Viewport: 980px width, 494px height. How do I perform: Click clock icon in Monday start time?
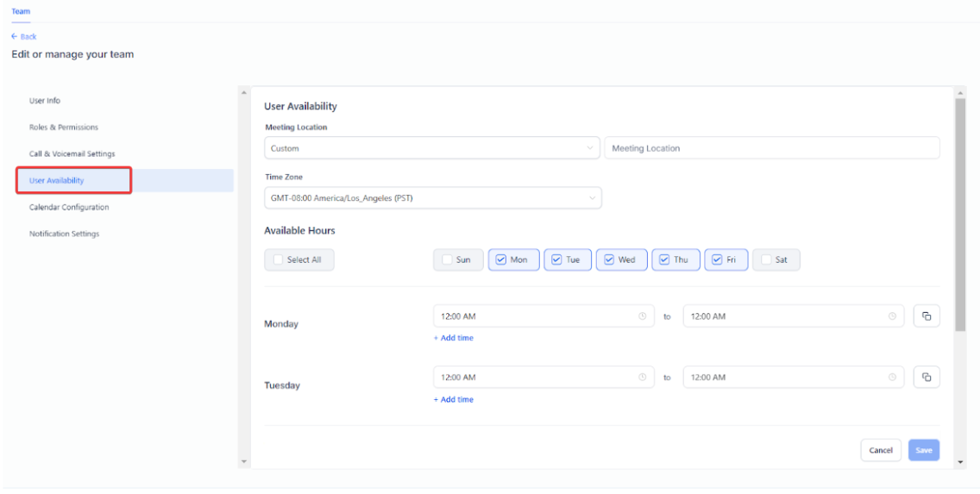(x=642, y=316)
